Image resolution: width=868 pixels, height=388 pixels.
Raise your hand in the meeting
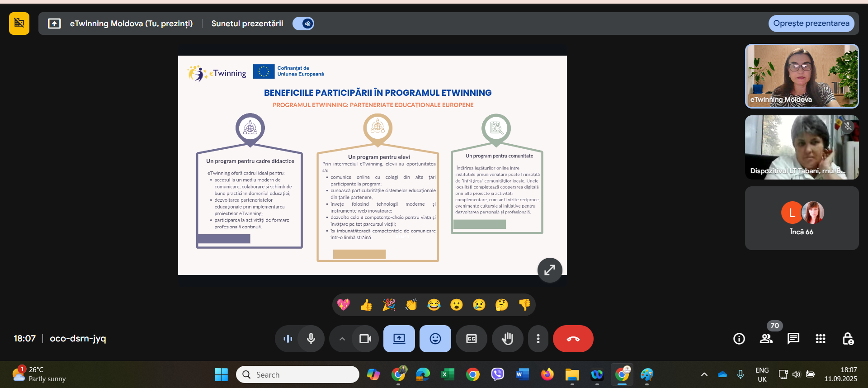point(508,339)
